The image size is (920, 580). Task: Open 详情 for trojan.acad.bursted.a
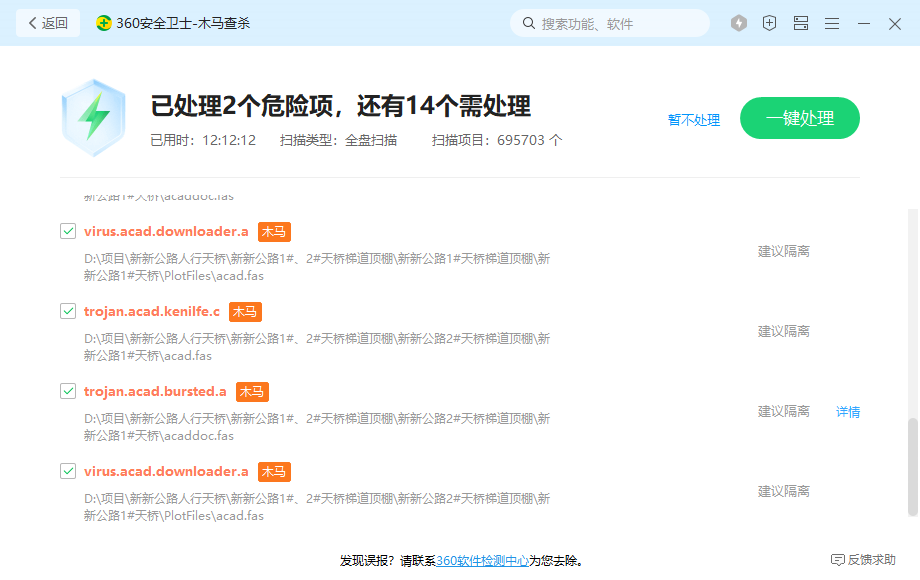pyautogui.click(x=848, y=412)
